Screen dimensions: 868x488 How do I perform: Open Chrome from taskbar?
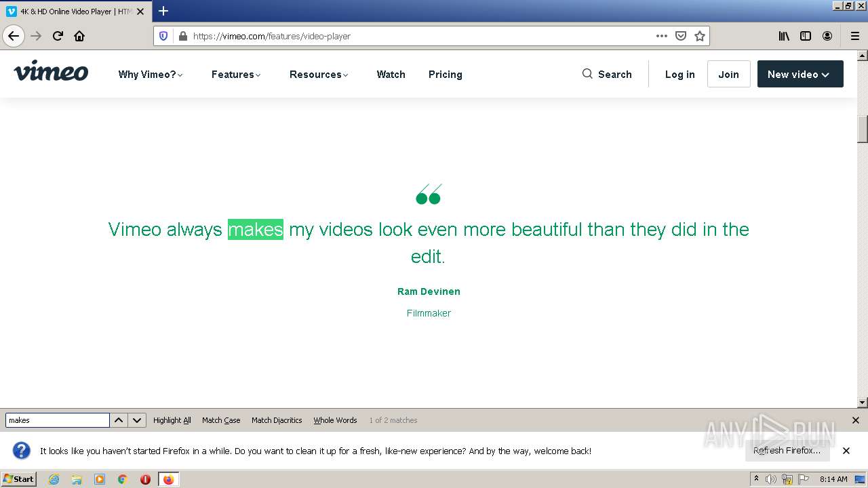tap(123, 479)
